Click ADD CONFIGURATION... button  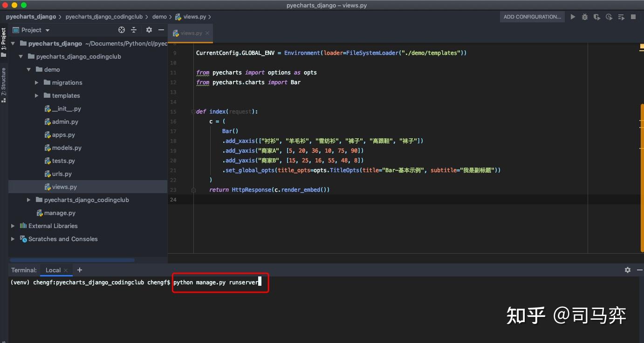point(532,17)
